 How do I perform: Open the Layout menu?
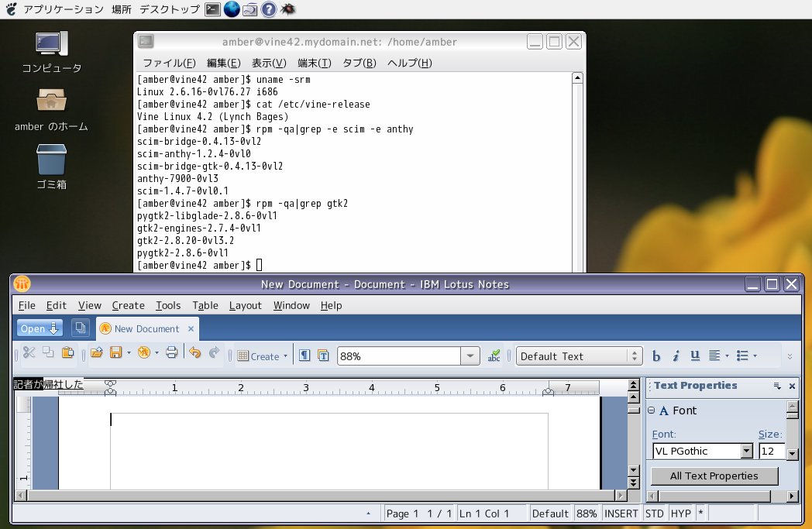(246, 305)
